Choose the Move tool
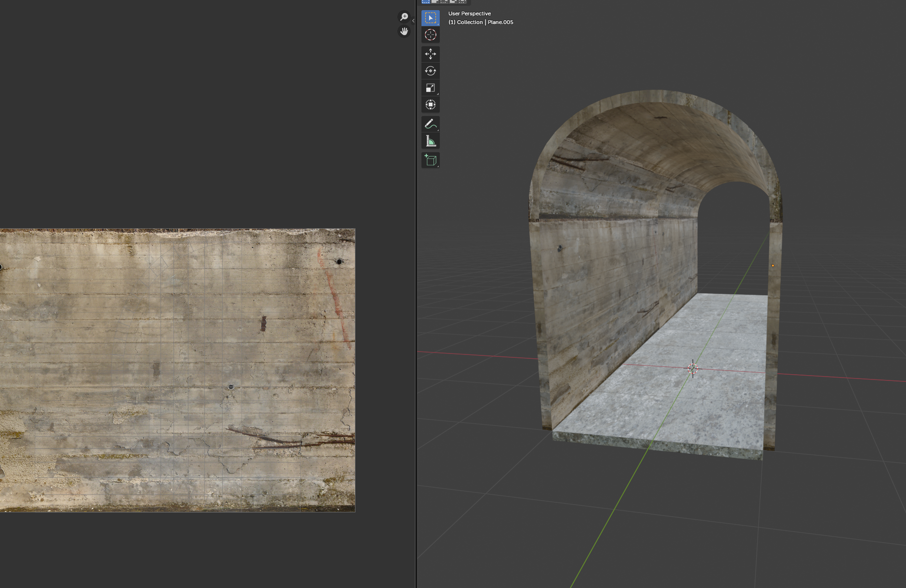The image size is (906, 588). 430,54
